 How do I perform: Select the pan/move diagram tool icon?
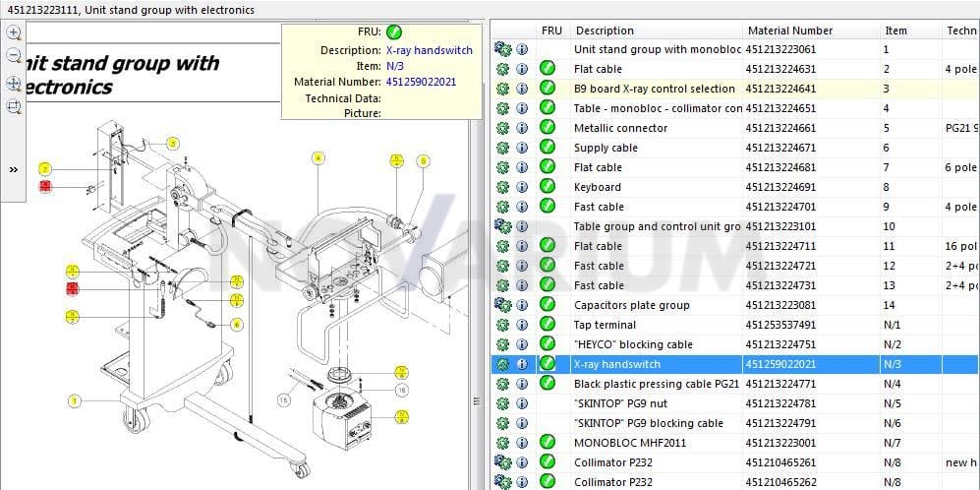(x=13, y=83)
